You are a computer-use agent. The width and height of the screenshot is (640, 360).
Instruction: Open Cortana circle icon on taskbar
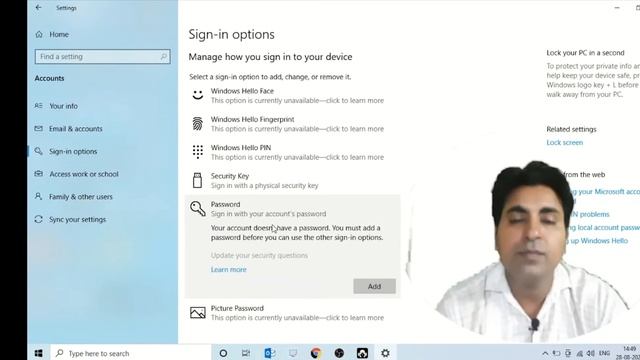pyautogui.click(x=223, y=353)
